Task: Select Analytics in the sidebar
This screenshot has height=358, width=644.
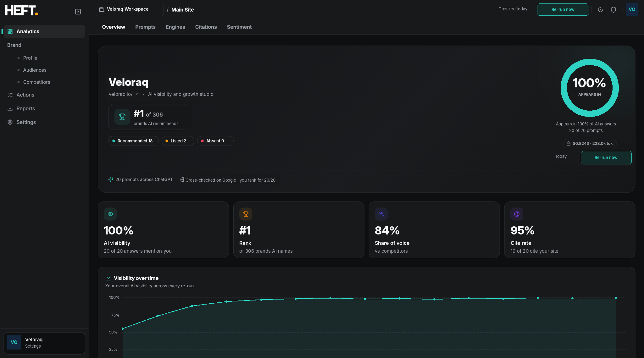Action: (x=44, y=31)
